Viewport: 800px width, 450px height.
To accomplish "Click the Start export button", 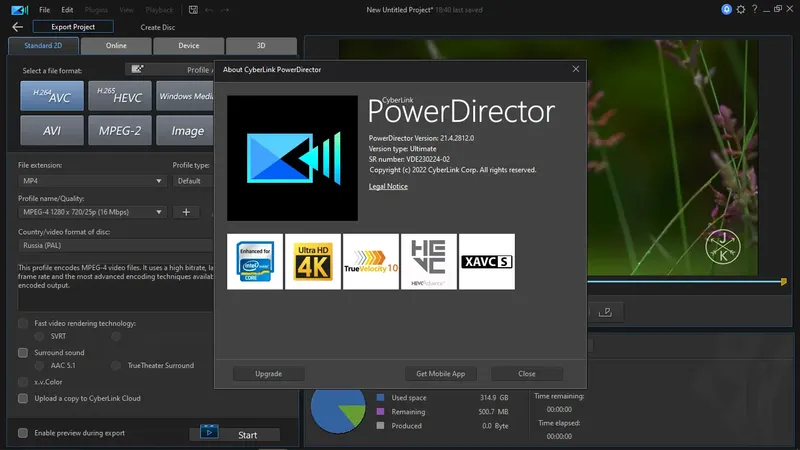I will 235,434.
